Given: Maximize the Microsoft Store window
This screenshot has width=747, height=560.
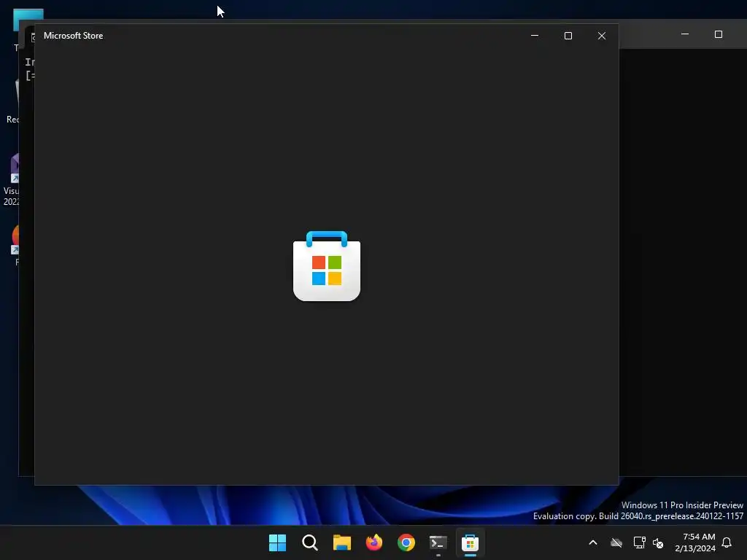Looking at the screenshot, I should [568, 36].
